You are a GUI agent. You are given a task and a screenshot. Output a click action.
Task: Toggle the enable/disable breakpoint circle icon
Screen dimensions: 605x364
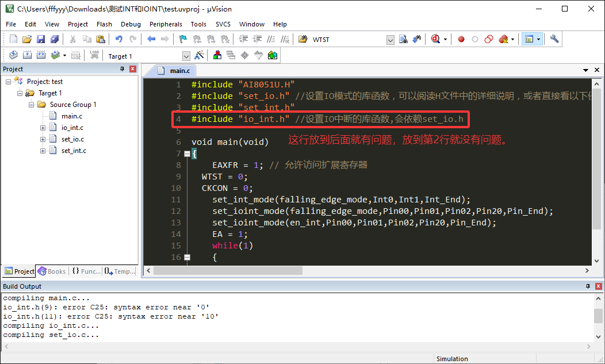[475, 39]
